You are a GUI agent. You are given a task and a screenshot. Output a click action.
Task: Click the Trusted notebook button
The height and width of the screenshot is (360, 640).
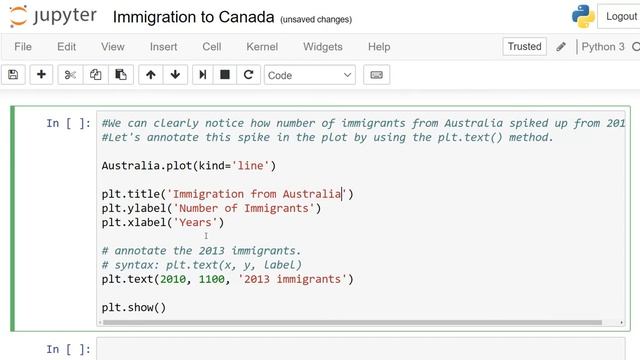pyautogui.click(x=524, y=47)
